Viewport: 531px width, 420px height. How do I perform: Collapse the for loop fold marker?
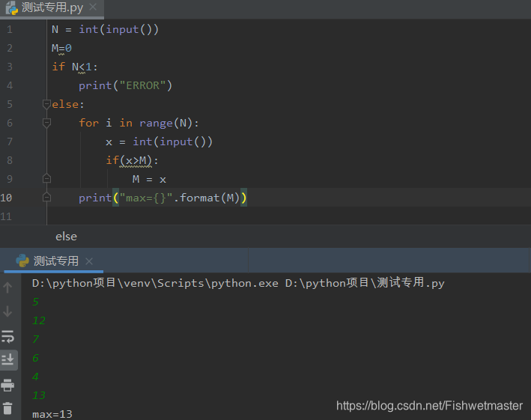pyautogui.click(x=46, y=123)
